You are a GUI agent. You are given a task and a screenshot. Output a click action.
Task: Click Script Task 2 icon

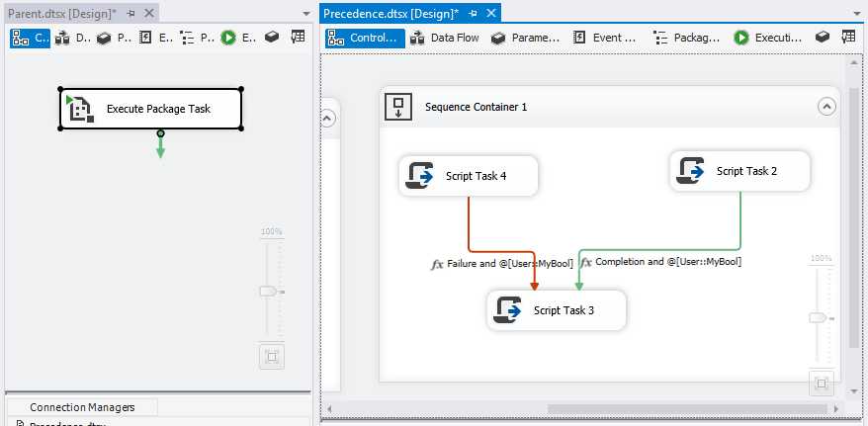click(x=691, y=171)
